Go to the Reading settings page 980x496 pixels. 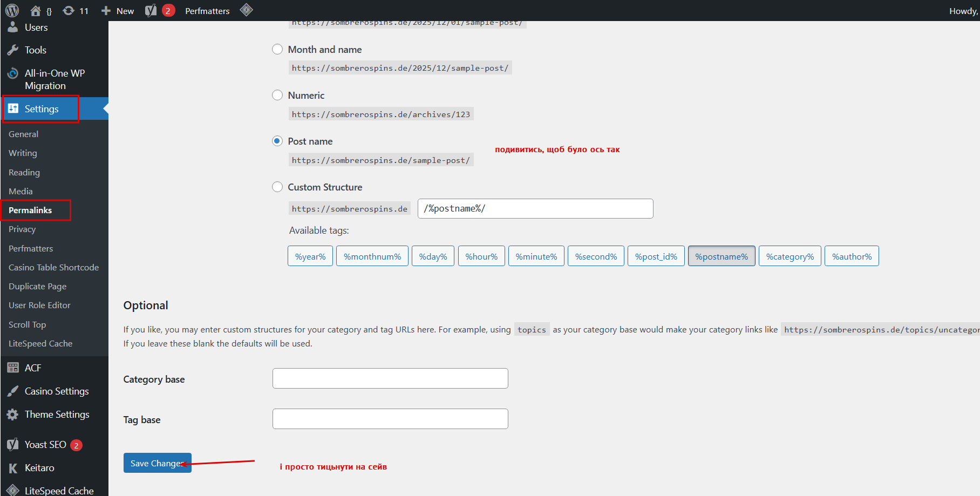point(24,173)
